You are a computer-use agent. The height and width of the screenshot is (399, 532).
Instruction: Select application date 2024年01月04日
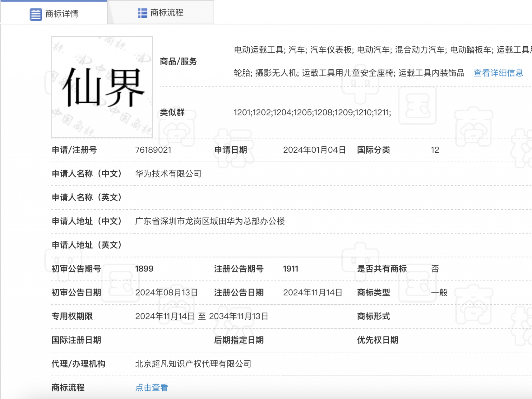[314, 150]
